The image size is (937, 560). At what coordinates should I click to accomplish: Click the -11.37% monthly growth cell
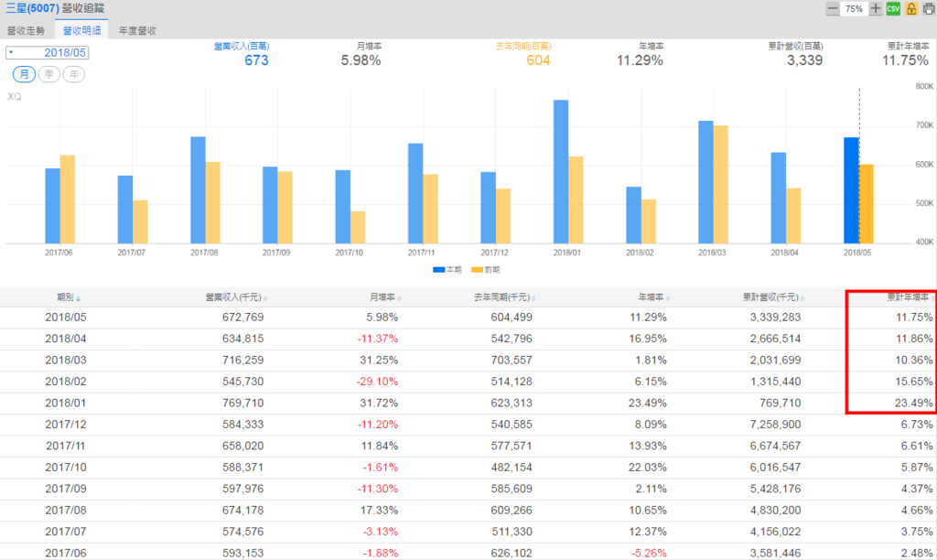click(x=378, y=339)
